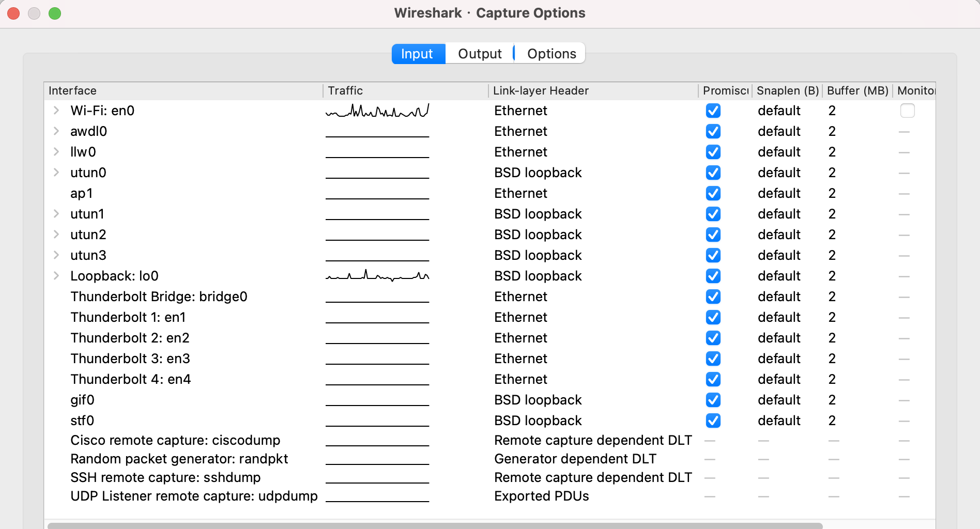Uncheck promiscuous mode for ap1
The height and width of the screenshot is (529, 980).
[713, 193]
